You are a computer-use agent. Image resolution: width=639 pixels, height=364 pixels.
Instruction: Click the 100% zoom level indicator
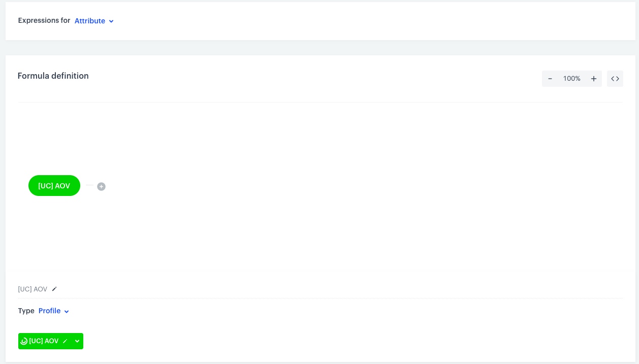click(571, 79)
